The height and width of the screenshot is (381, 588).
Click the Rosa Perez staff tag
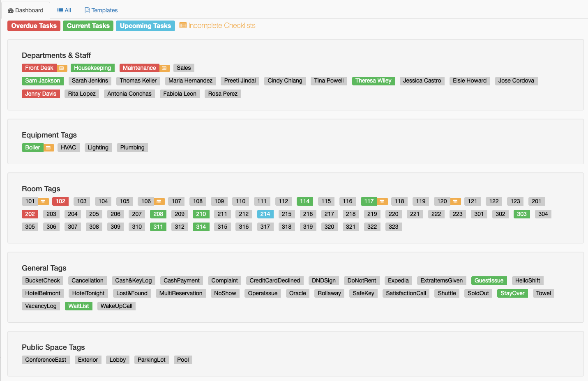[223, 94]
